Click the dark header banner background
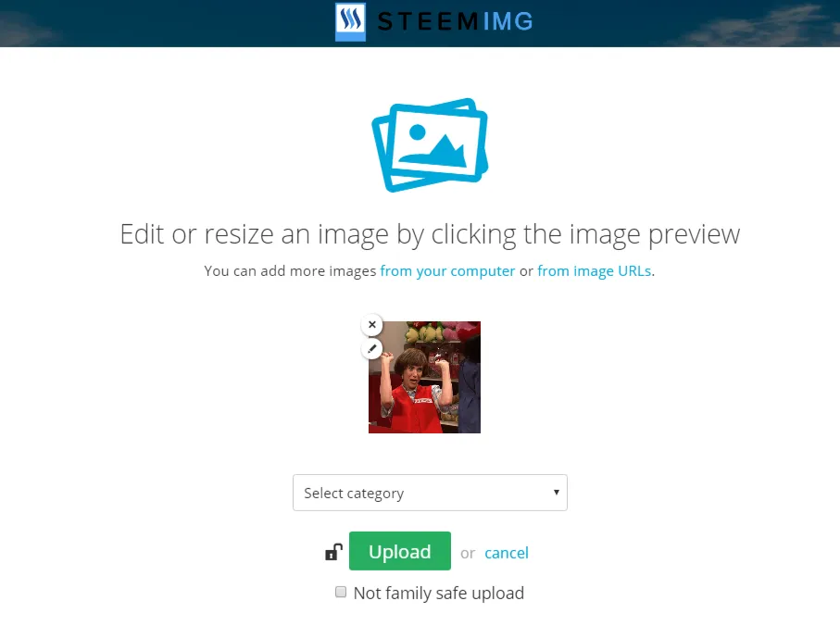This screenshot has width=840, height=626. click(161, 23)
